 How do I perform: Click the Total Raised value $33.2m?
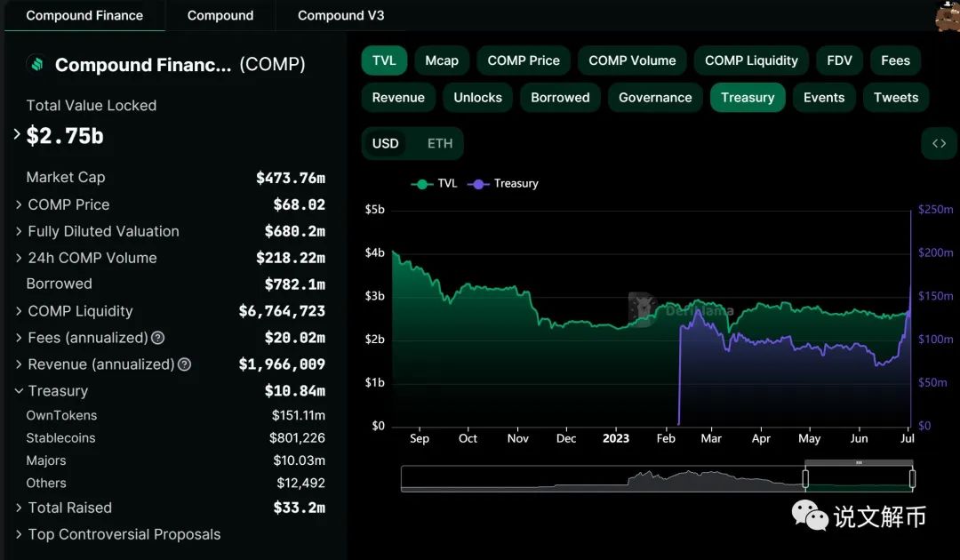click(x=300, y=508)
